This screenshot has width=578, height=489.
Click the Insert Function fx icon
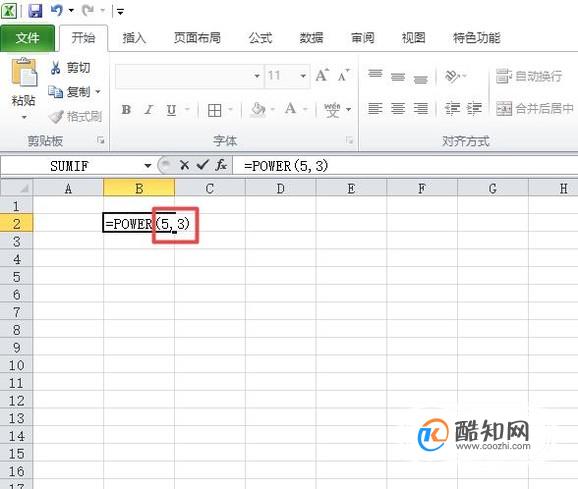click(x=221, y=165)
